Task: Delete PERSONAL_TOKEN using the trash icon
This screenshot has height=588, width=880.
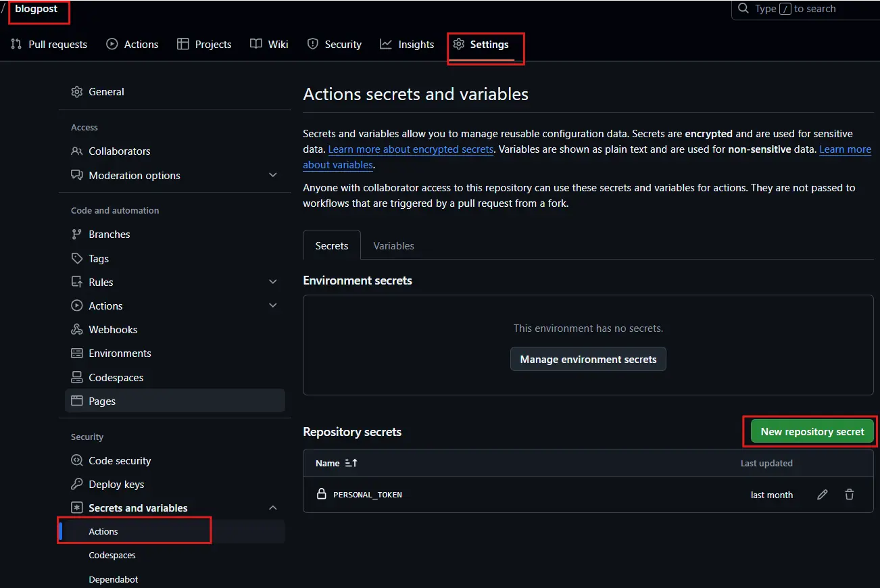Action: [850, 495]
